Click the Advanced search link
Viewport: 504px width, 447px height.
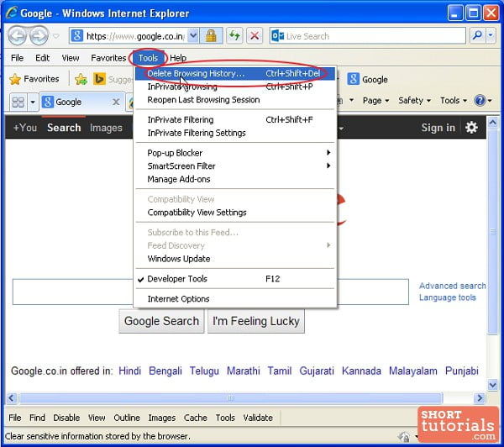452,286
